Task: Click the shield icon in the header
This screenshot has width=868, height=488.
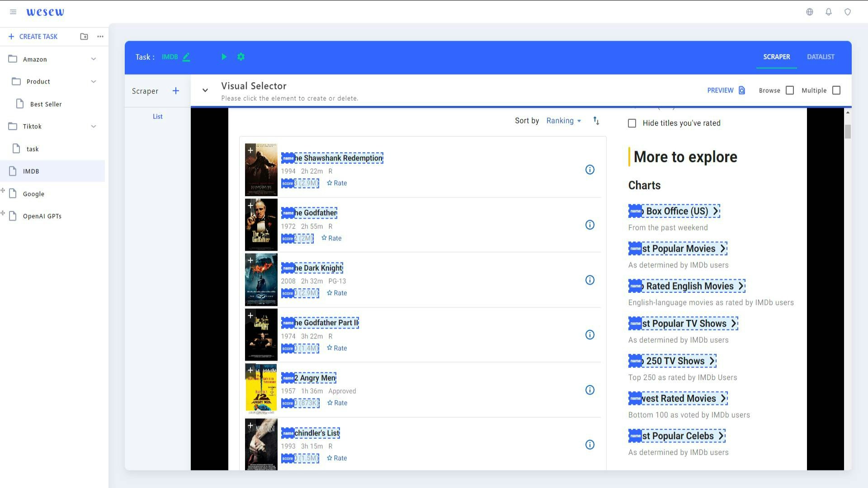Action: point(848,12)
